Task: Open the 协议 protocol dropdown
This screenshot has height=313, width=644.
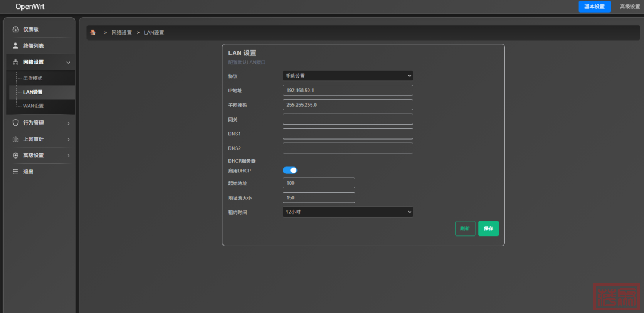Action: click(348, 76)
